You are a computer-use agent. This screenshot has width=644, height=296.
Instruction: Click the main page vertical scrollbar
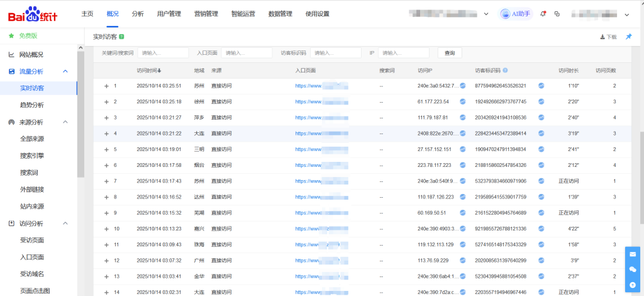pyautogui.click(x=641, y=178)
